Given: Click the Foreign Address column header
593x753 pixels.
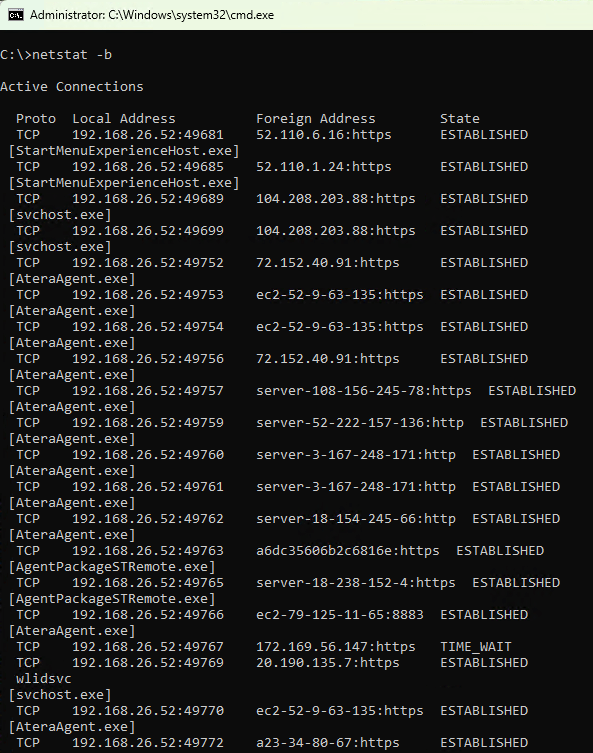Looking at the screenshot, I should (x=315, y=119).
